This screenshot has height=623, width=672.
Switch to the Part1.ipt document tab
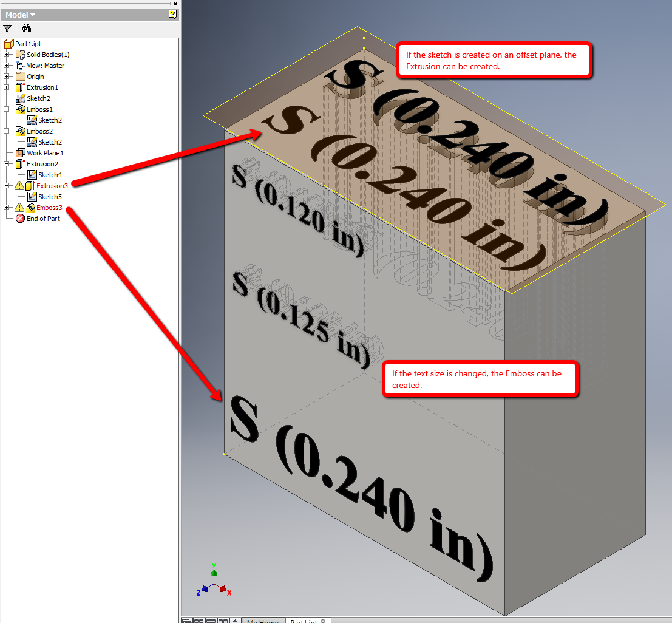(x=308, y=621)
